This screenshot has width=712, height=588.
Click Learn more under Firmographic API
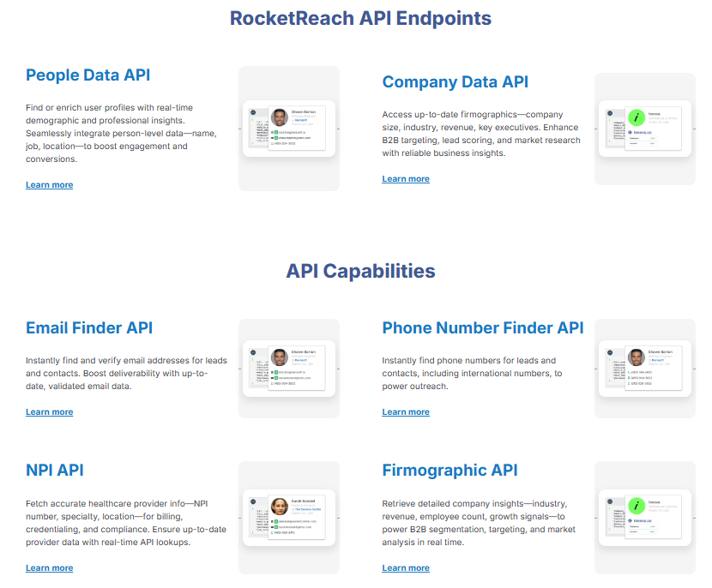coord(406,568)
